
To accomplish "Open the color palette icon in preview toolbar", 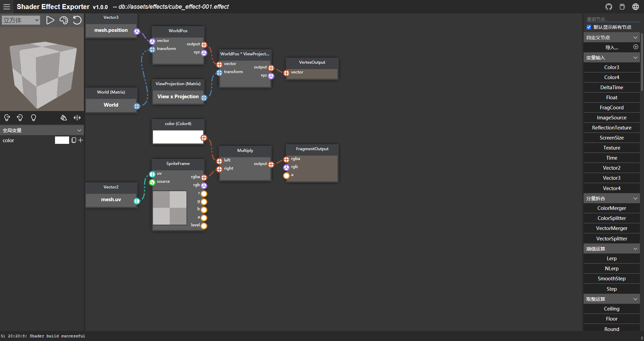I will tap(64, 20).
